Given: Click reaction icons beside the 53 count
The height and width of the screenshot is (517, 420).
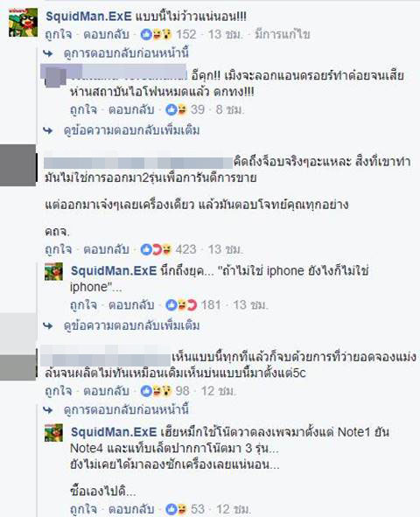Looking at the screenshot, I should tap(177, 509).
